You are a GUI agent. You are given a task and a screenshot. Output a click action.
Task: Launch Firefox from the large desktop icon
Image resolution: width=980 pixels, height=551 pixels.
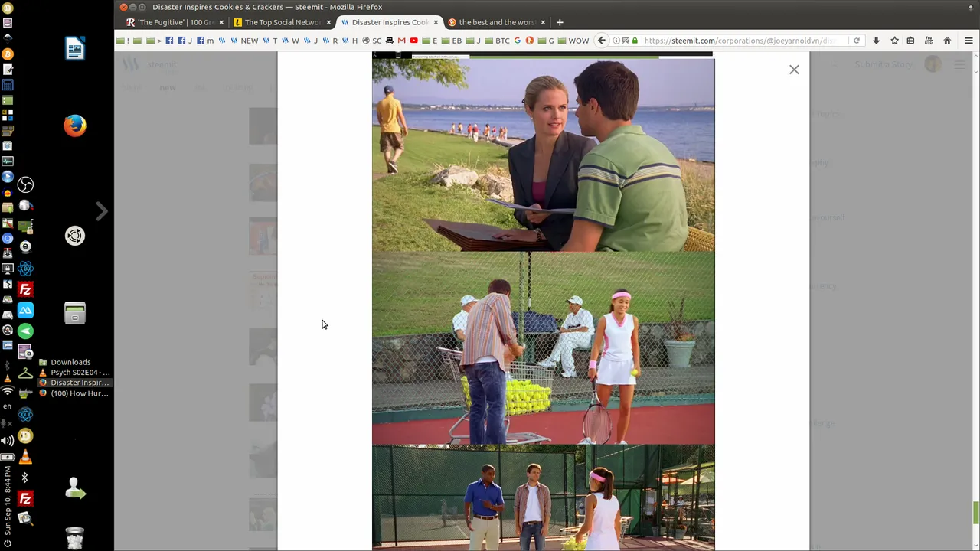(x=75, y=126)
